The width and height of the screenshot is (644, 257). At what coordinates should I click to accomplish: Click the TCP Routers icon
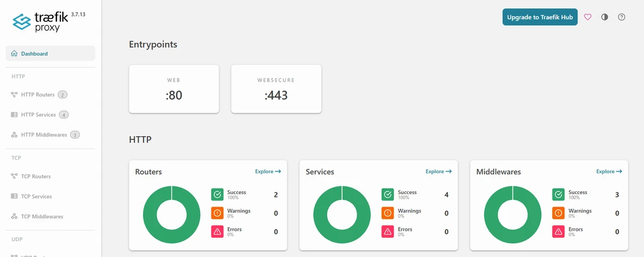[14, 177]
